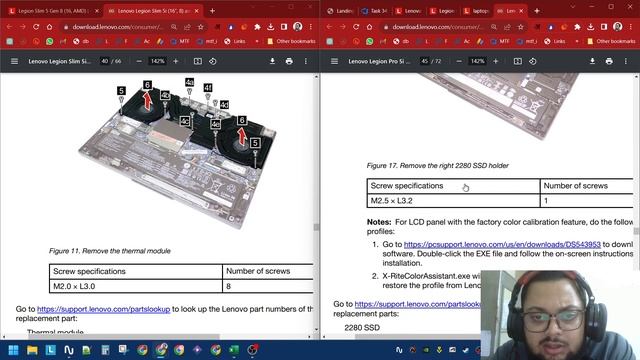640x360 pixels.
Task: Open side panel in right browser window
Action: (604, 27)
